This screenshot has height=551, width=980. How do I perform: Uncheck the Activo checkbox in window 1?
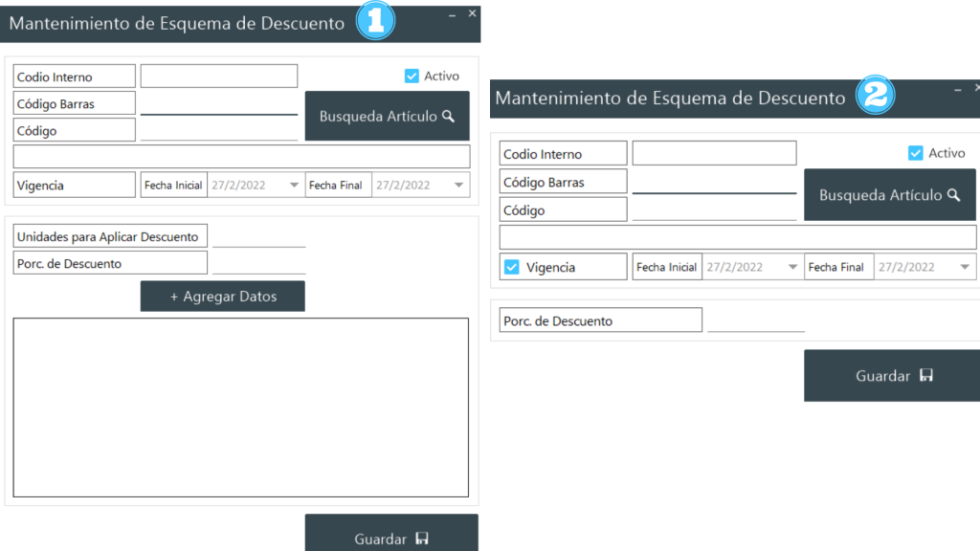pyautogui.click(x=412, y=77)
